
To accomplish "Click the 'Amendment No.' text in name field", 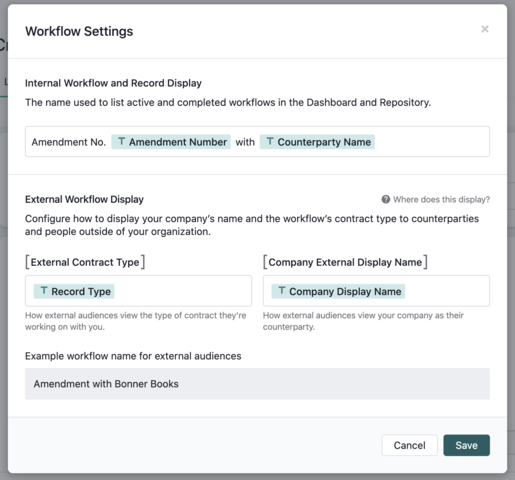I will (x=69, y=142).
